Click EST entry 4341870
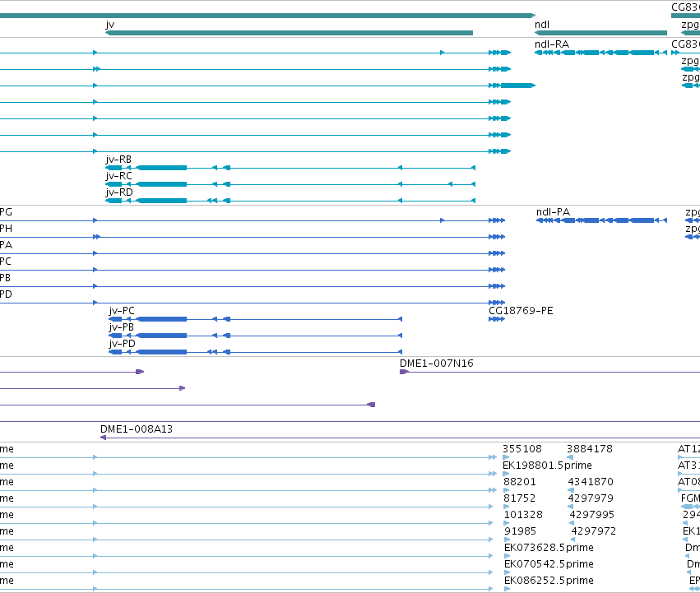The image size is (700, 593). [x=591, y=482]
